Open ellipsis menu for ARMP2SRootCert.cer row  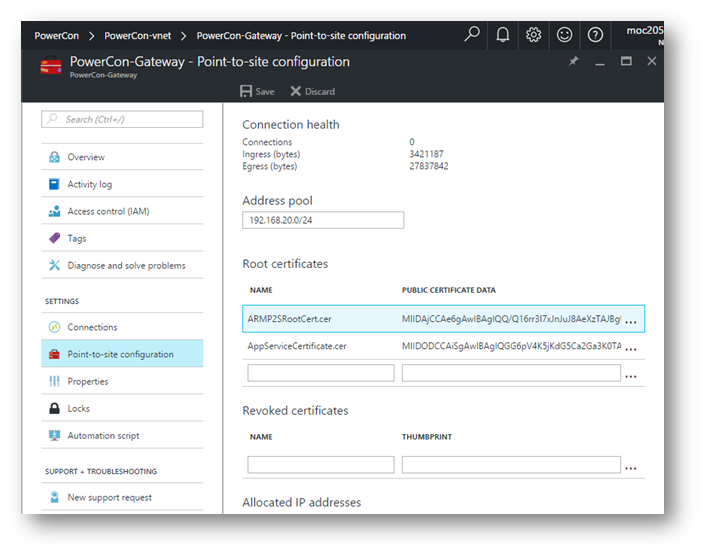(x=631, y=321)
